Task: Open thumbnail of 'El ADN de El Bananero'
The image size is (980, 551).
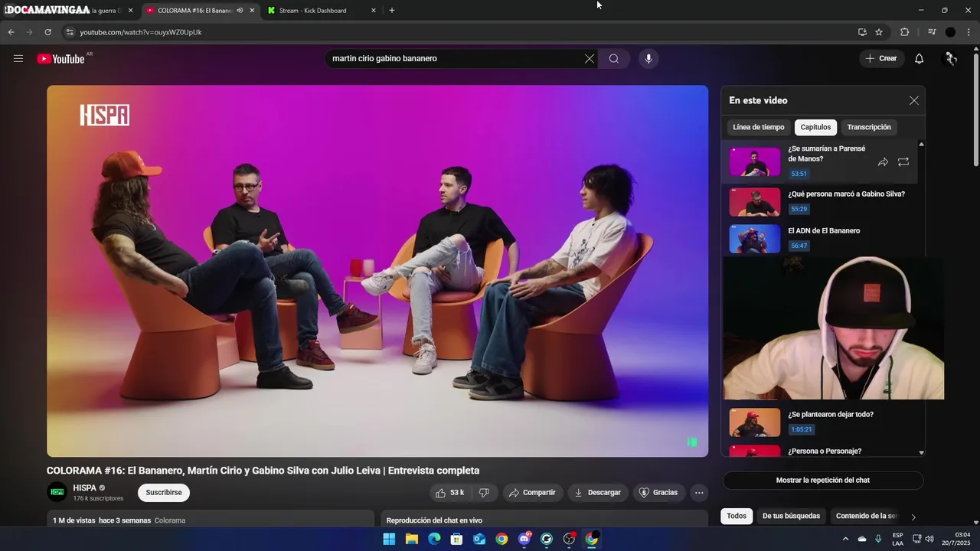Action: [x=755, y=239]
